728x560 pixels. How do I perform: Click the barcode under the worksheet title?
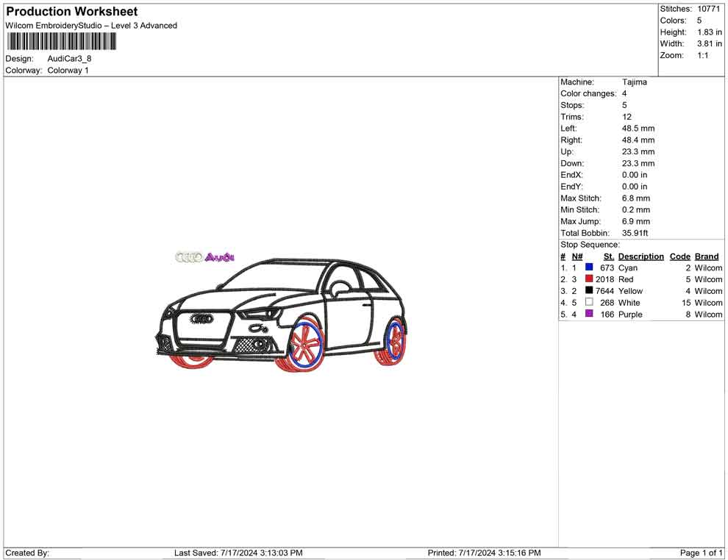pyautogui.click(x=61, y=42)
